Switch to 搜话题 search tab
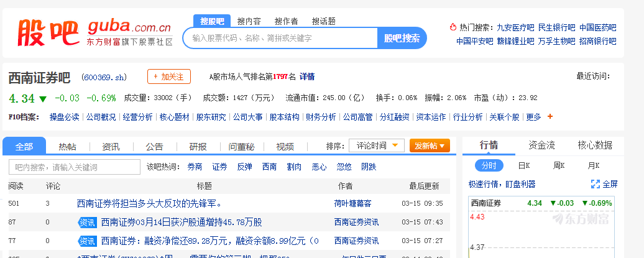This screenshot has height=258, width=644. tap(324, 21)
